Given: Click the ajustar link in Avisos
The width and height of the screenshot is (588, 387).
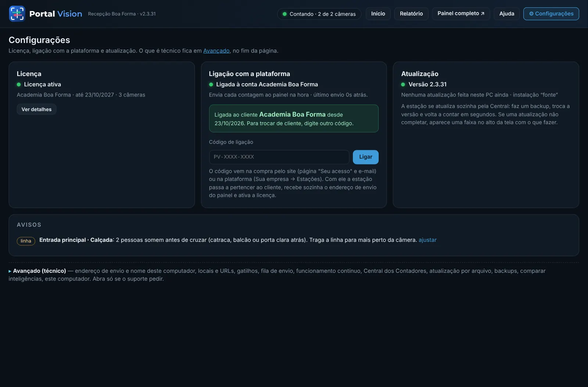Looking at the screenshot, I should click(x=427, y=240).
